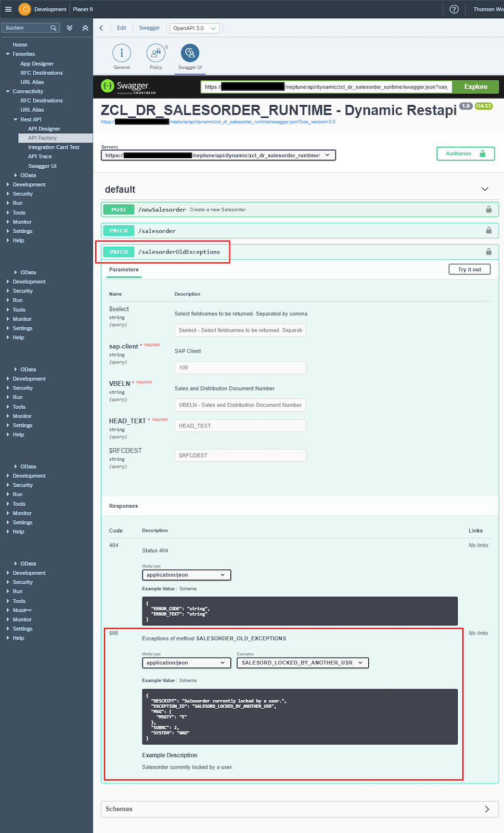Image resolution: width=504 pixels, height=833 pixels.
Task: Select the Parameters tab
Action: point(124,270)
